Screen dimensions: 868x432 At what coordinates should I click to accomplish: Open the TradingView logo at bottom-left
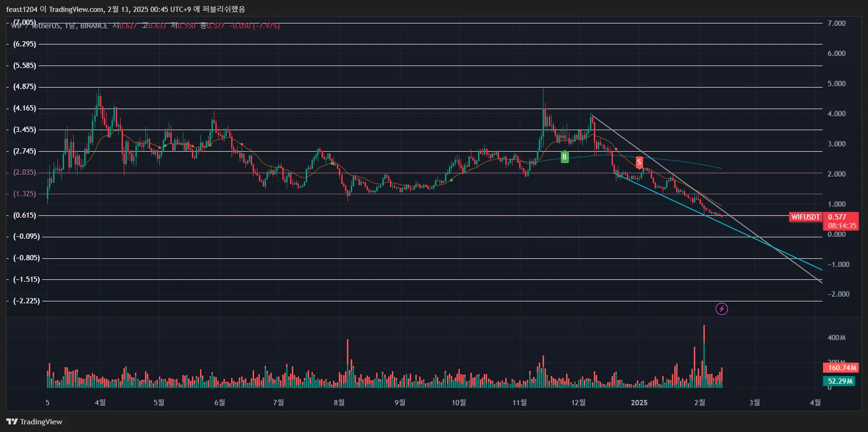(x=34, y=421)
